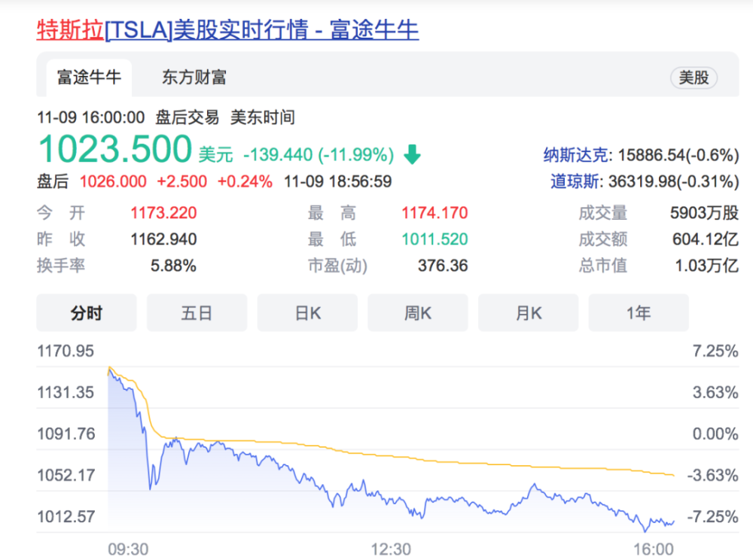Click the right-axis label -7.25%
Image resolution: width=753 pixels, height=560 pixels.
point(712,516)
